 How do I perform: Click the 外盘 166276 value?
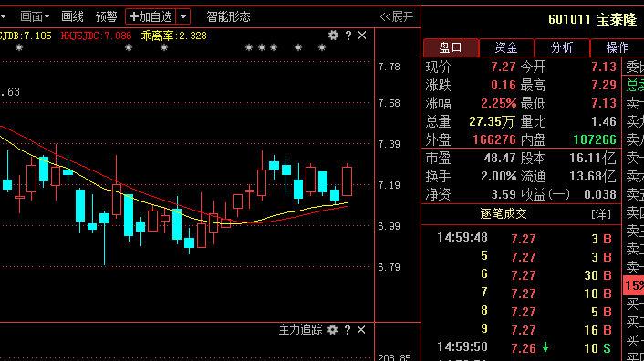click(494, 139)
